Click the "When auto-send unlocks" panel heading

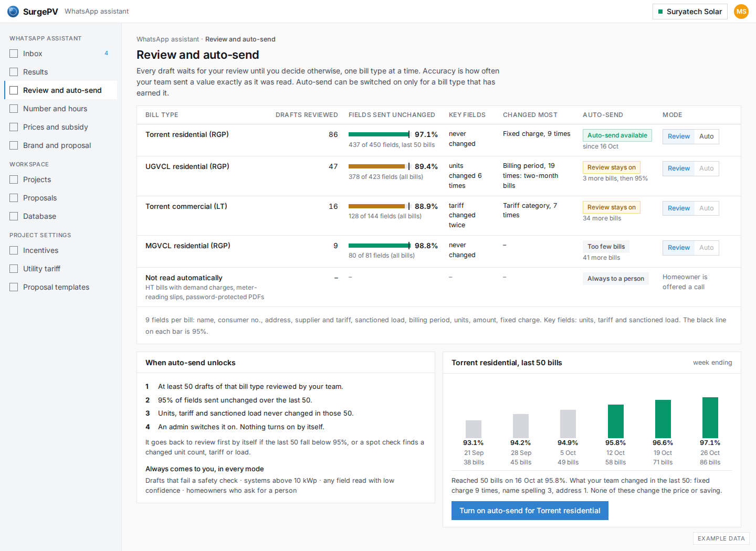[191, 363]
